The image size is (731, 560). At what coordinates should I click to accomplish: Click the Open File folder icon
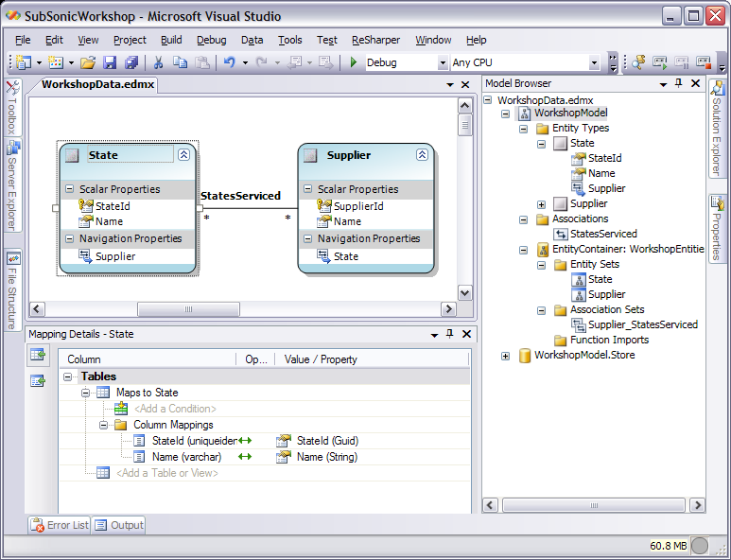pos(88,62)
